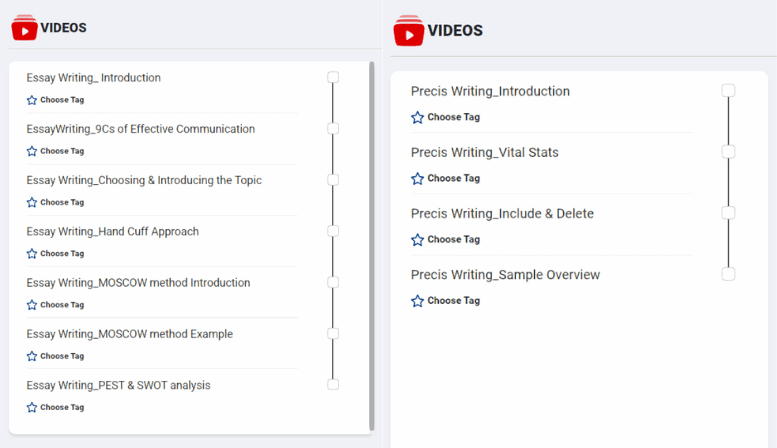Image resolution: width=777 pixels, height=448 pixels.
Task: Tick checkbox for Essay Writing_ Introduction
Action: point(333,77)
